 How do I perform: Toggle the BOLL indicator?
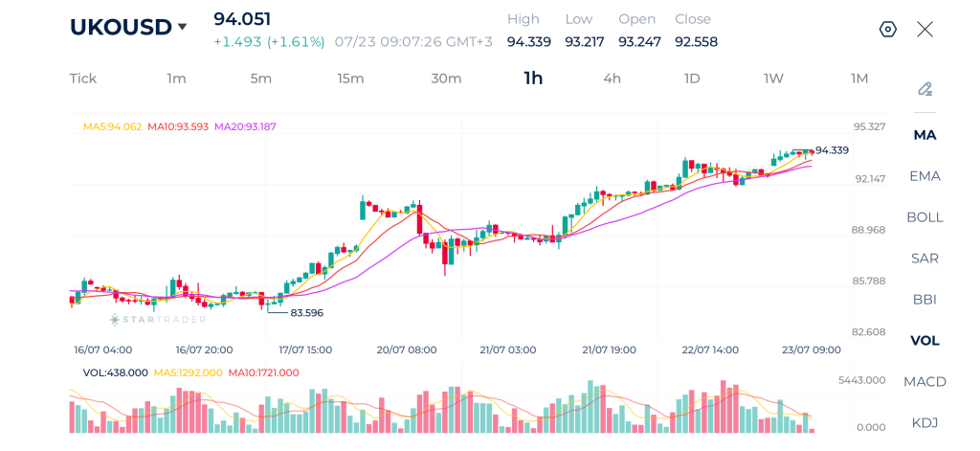point(925,217)
